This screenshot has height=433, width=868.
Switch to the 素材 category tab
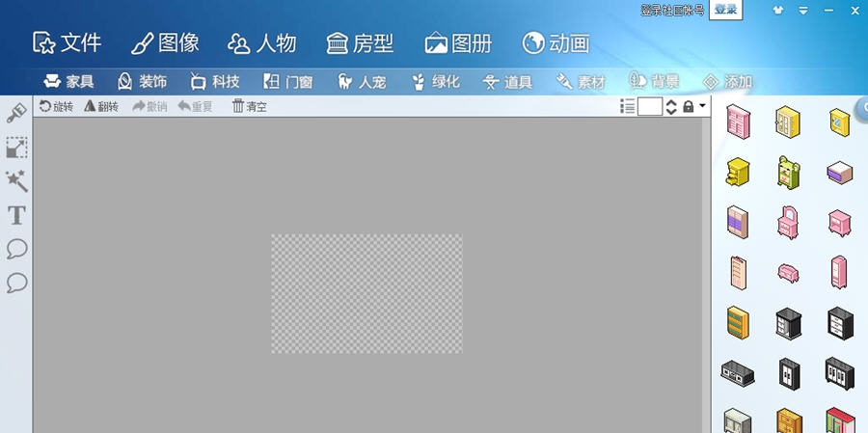click(x=581, y=82)
